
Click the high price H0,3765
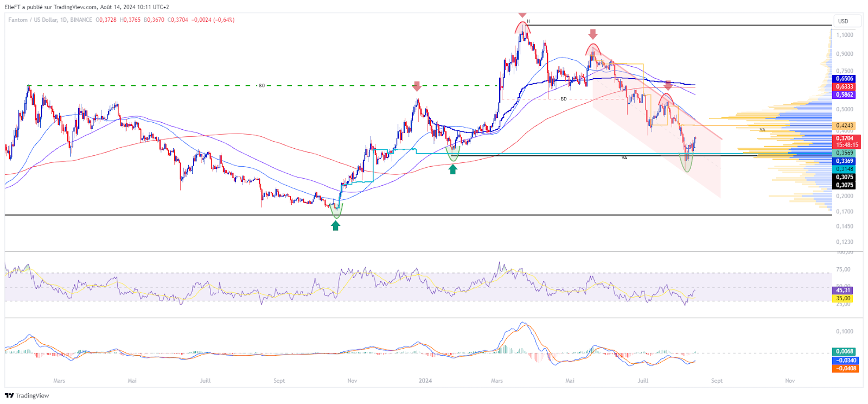pos(130,20)
